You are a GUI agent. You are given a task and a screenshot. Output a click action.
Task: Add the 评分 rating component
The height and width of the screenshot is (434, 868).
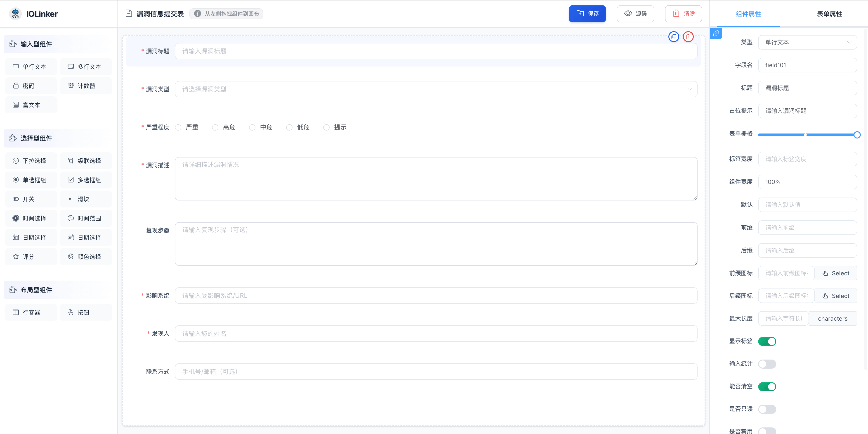(31, 257)
